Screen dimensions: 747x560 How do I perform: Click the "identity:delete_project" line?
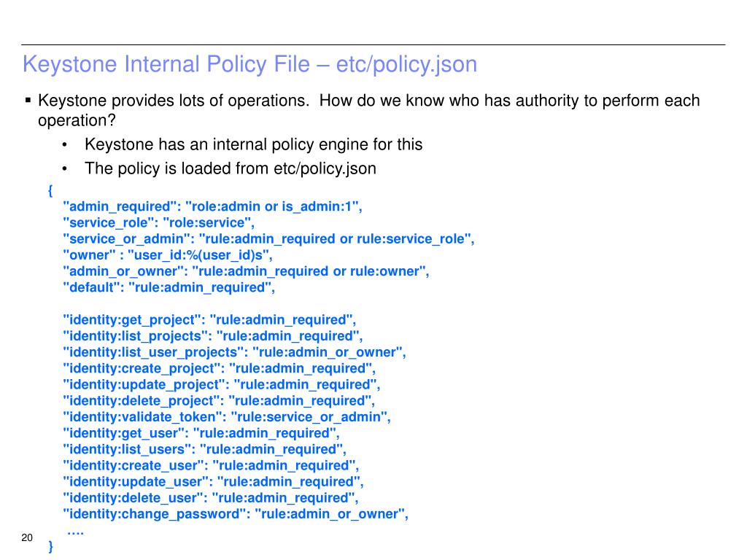pos(219,401)
